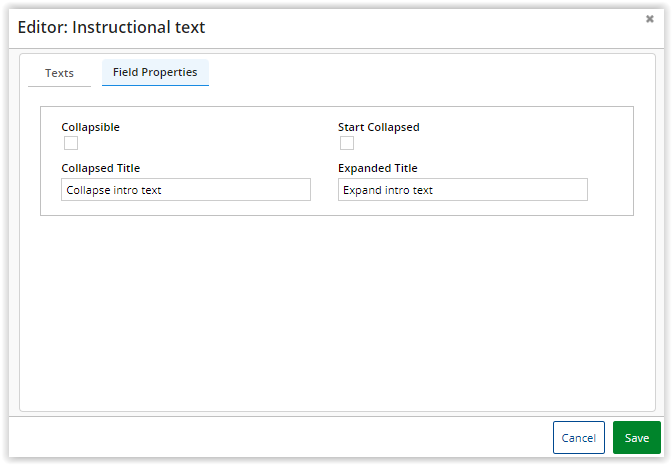Enable the Collapsible checkbox

(x=71, y=143)
